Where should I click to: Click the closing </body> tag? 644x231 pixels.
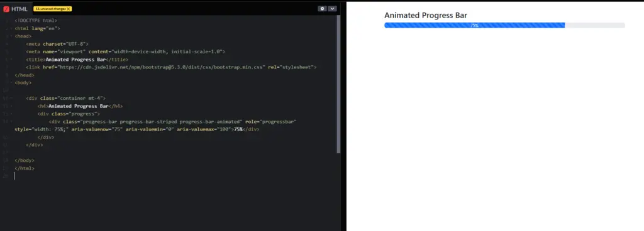pyautogui.click(x=25, y=161)
